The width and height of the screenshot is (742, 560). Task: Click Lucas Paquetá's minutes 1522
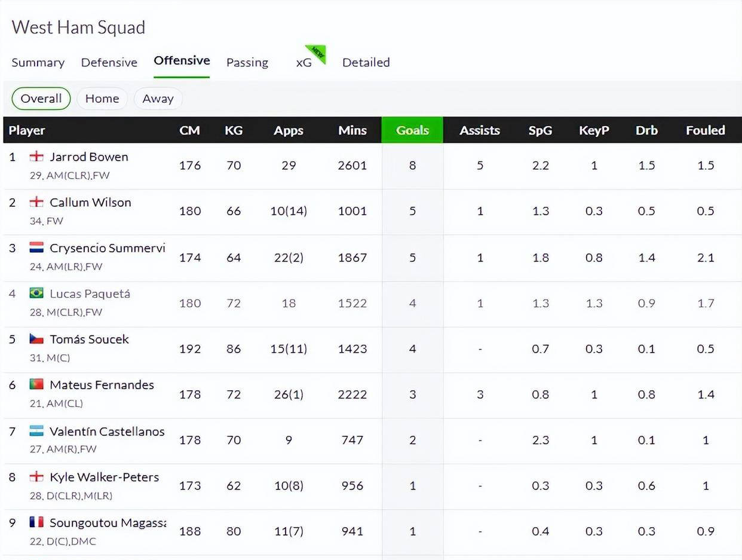pyautogui.click(x=352, y=303)
